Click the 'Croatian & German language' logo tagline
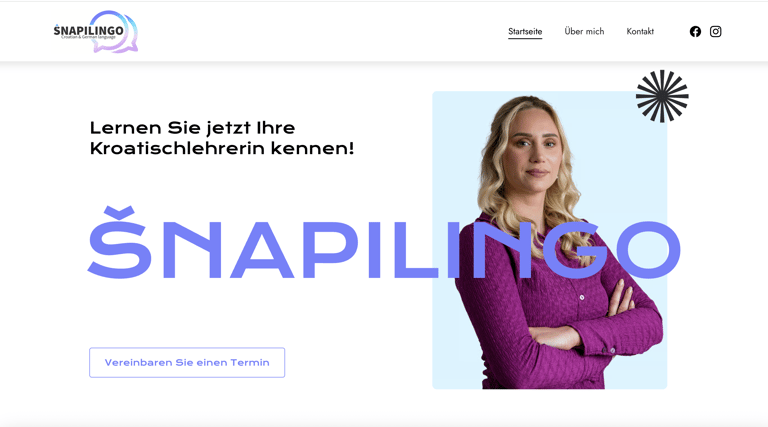The height and width of the screenshot is (427, 768). [x=89, y=37]
